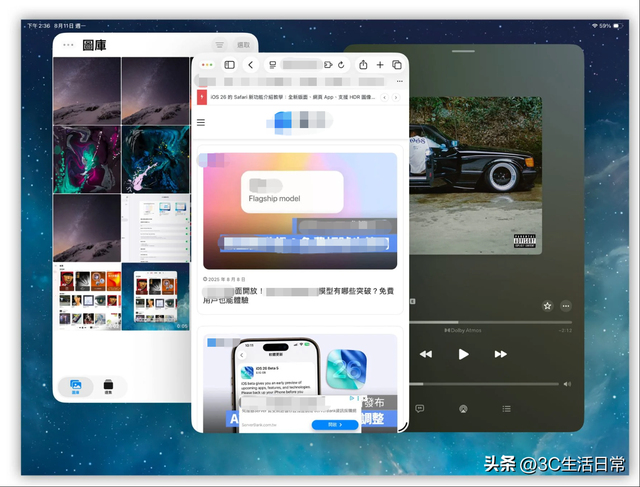The height and width of the screenshot is (487, 640).
Task: Seek on the Music progress bar
Action: pos(490,322)
